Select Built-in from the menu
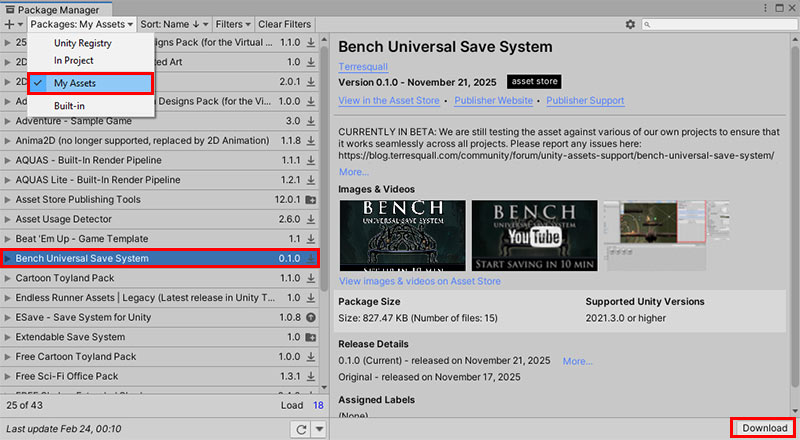Screen dimensions: 800x440 [x=91, y=106]
